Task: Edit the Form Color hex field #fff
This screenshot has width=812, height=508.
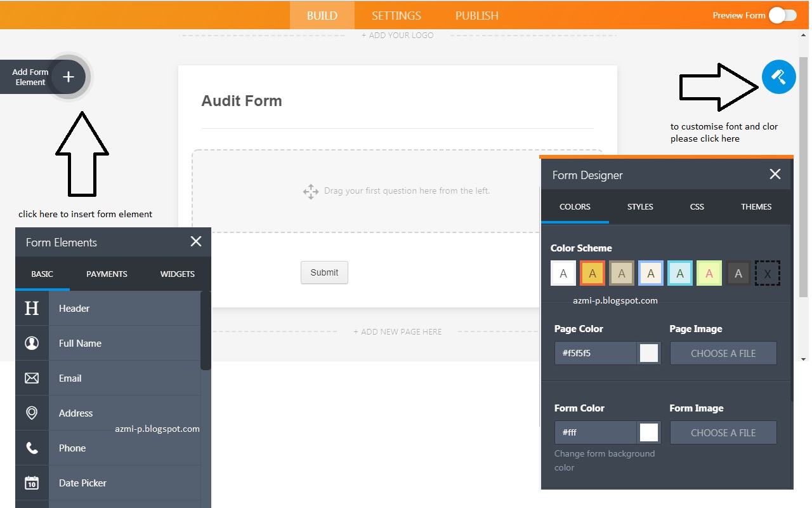Action: click(x=596, y=433)
